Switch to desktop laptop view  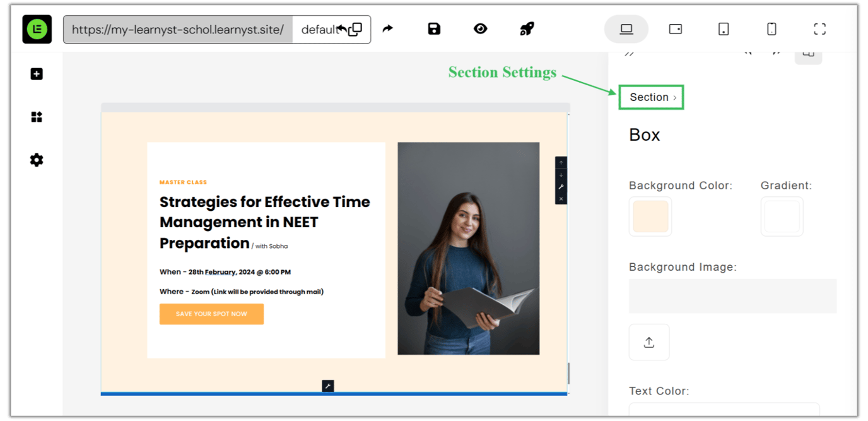[626, 29]
